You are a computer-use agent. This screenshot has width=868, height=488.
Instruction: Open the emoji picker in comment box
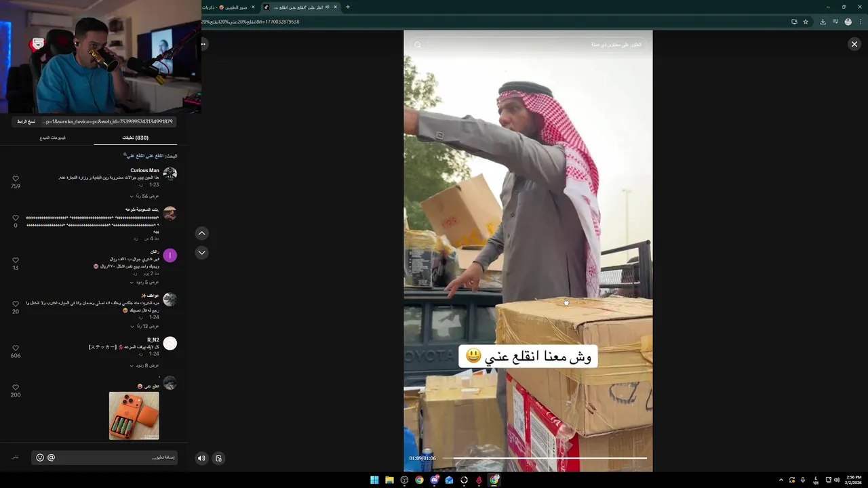tap(40, 457)
